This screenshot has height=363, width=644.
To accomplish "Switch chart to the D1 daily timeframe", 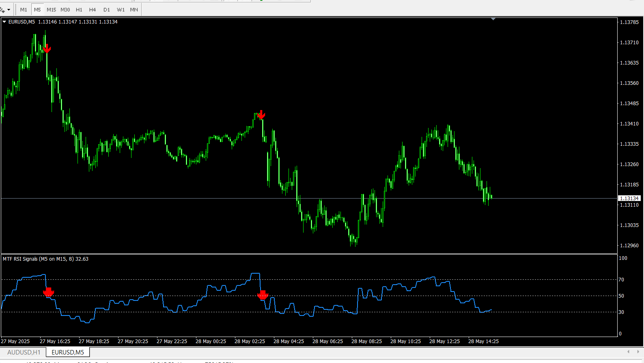I will [x=107, y=10].
